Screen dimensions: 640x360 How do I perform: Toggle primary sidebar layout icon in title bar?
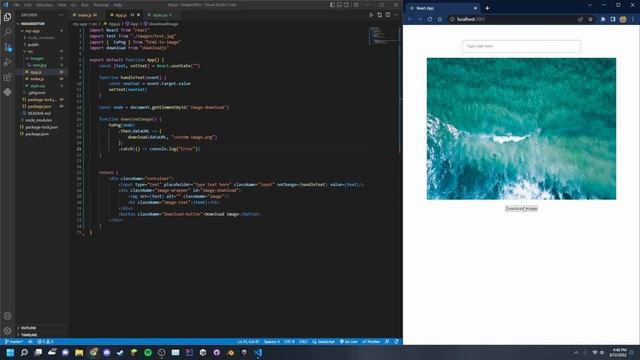coord(332,5)
